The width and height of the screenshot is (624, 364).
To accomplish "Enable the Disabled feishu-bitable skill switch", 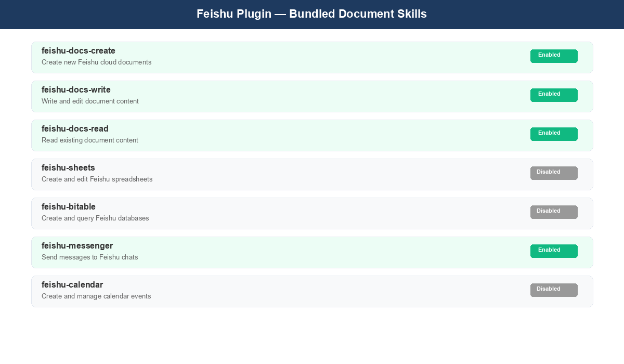I will click(554, 212).
